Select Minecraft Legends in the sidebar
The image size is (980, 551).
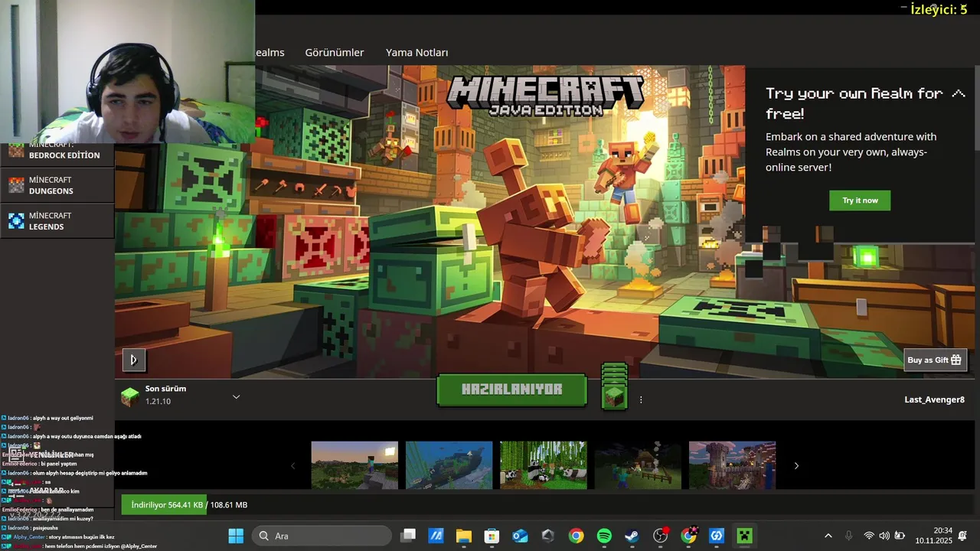pyautogui.click(x=57, y=221)
